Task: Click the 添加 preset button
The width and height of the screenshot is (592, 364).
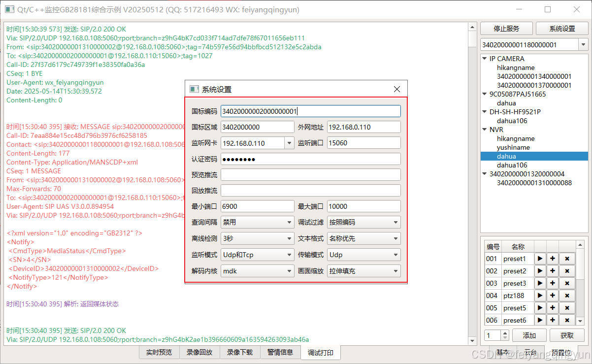Action: pos(529,335)
